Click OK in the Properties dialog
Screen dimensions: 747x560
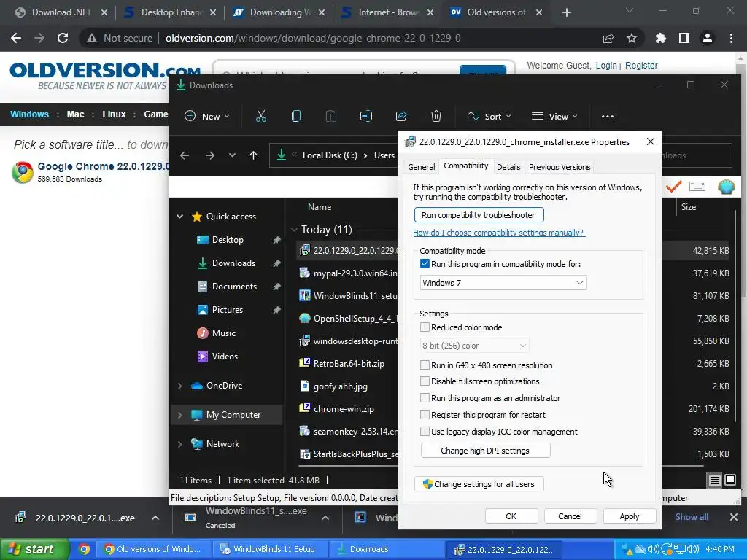(x=511, y=516)
